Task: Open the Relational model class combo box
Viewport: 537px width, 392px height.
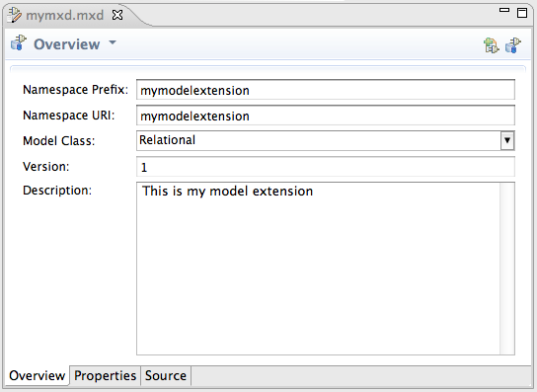Action: pos(326,140)
